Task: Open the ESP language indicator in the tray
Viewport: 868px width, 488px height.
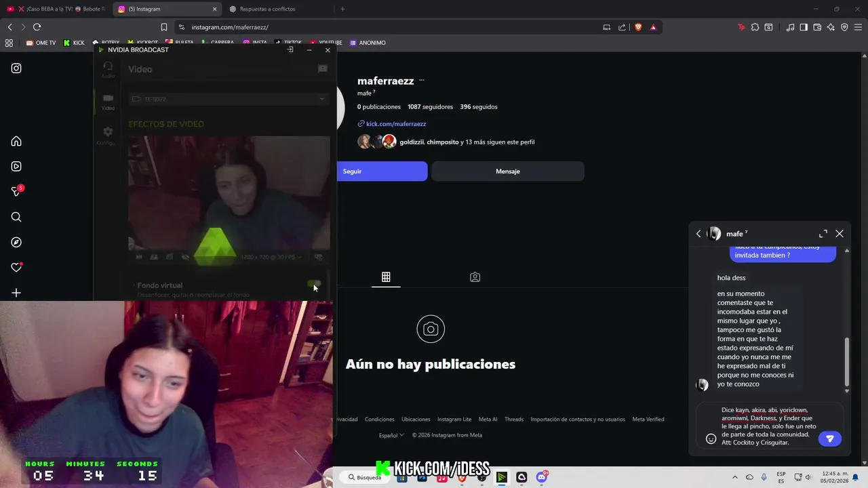Action: pos(781,477)
